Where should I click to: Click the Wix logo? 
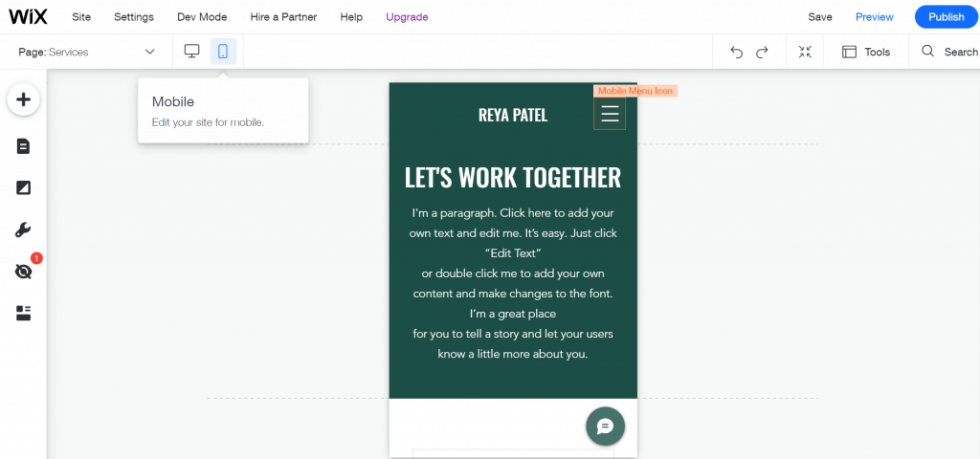tap(28, 17)
